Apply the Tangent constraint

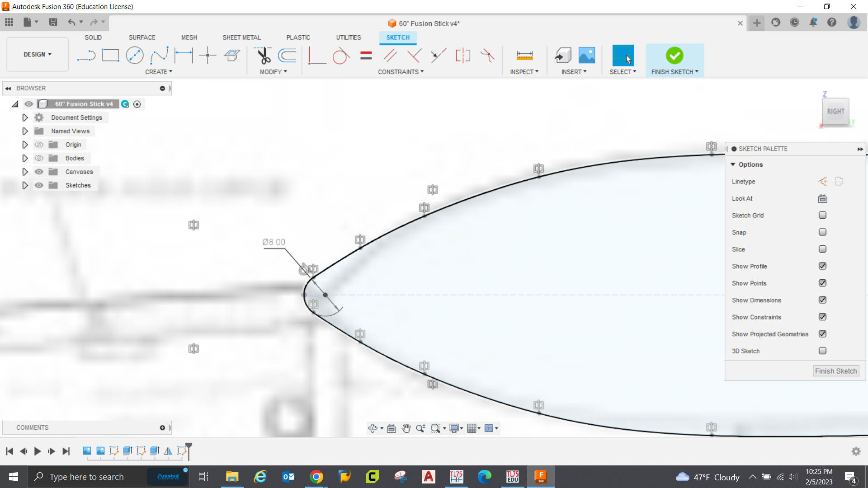(x=342, y=55)
